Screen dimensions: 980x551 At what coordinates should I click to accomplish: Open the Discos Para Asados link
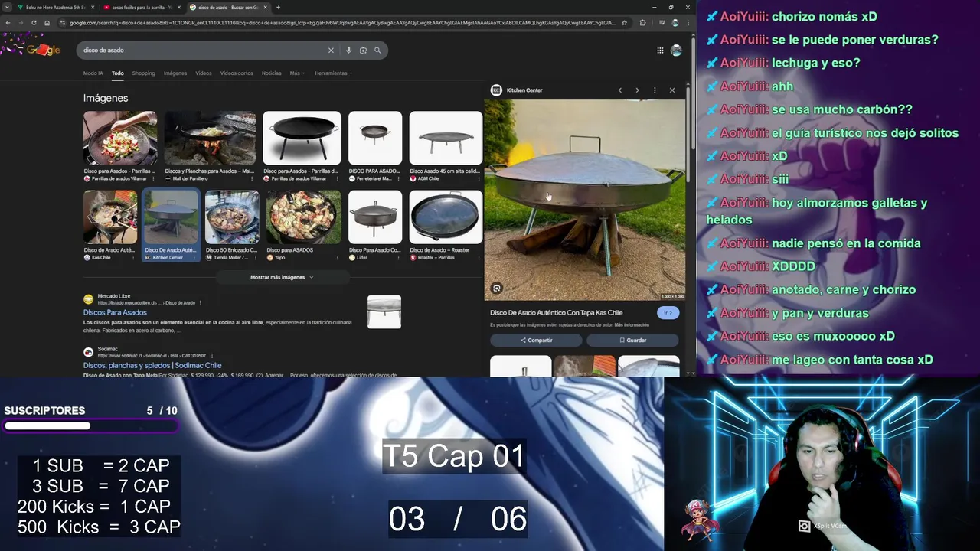coord(115,312)
